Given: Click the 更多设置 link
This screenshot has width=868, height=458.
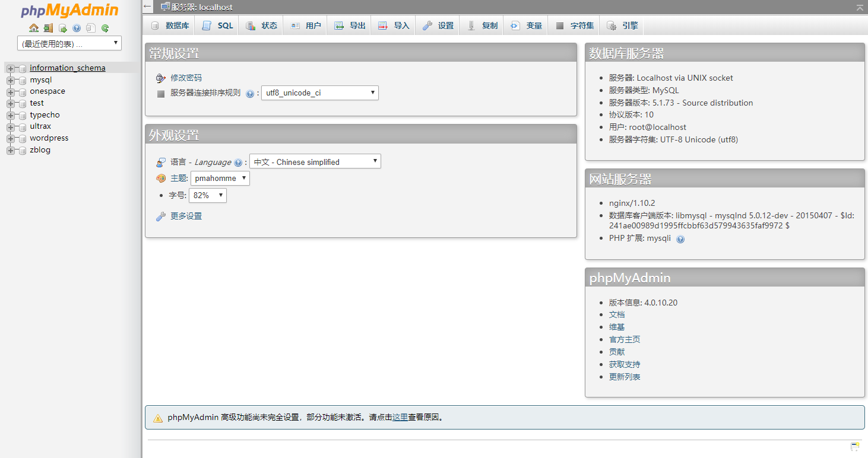Looking at the screenshot, I should pyautogui.click(x=186, y=216).
